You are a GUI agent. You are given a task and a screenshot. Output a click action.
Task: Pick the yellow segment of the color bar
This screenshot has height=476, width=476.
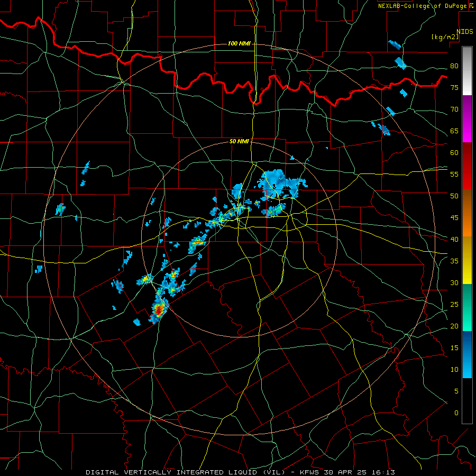[x=467, y=260]
